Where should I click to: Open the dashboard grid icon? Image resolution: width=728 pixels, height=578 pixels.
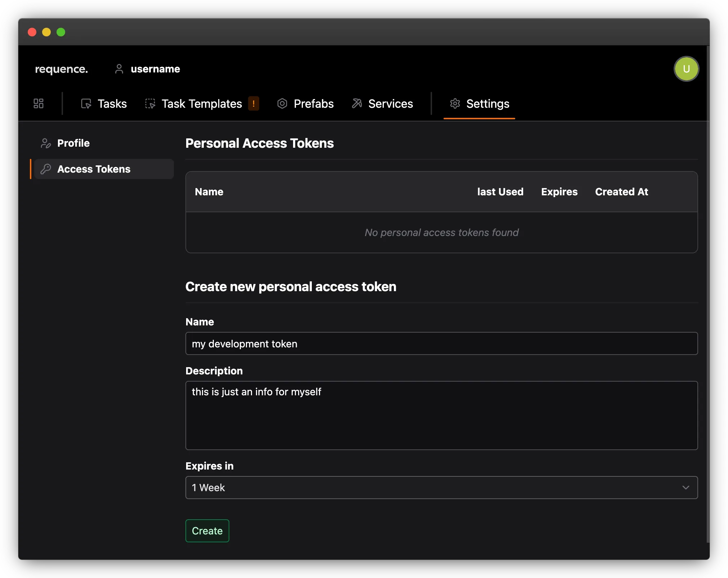pyautogui.click(x=38, y=103)
